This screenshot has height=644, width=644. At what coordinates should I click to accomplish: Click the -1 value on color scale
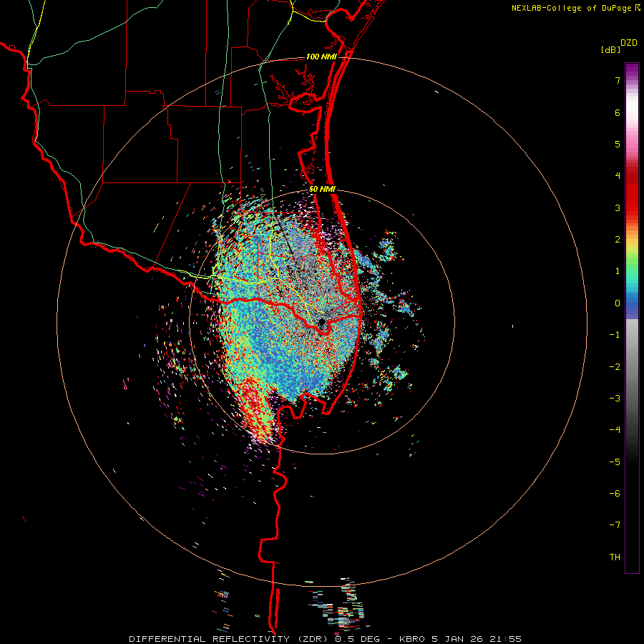615,335
